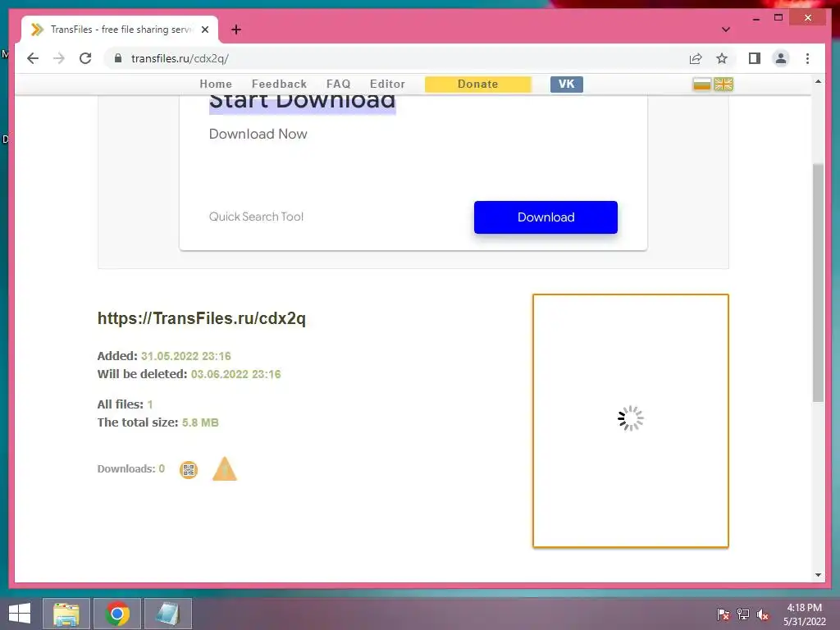Screen dimensions: 840x630
Task: Click the vertical scrollbar thumb
Action: 818,282
